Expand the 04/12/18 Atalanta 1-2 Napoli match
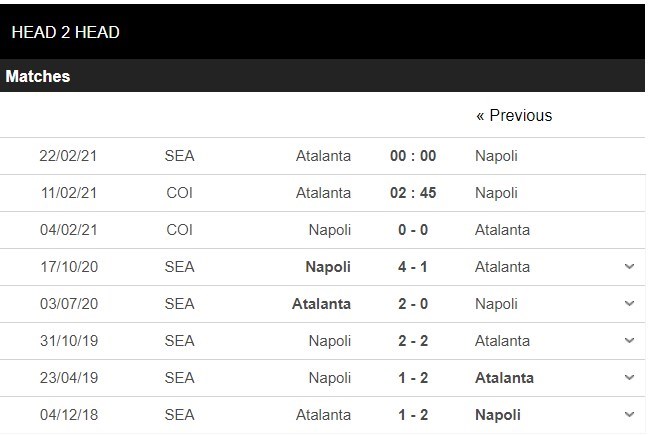Image resolution: width=650 pixels, height=435 pixels. point(629,414)
